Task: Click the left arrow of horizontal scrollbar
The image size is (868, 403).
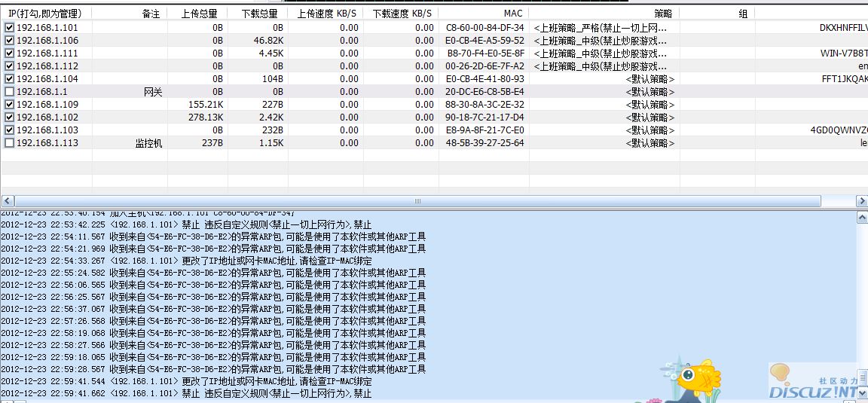Action: point(7,202)
